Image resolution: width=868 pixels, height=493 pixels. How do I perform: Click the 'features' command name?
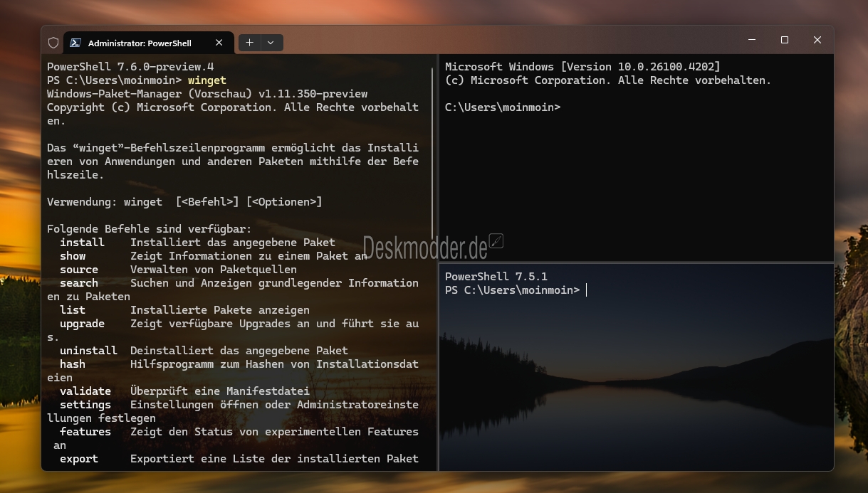pos(85,432)
